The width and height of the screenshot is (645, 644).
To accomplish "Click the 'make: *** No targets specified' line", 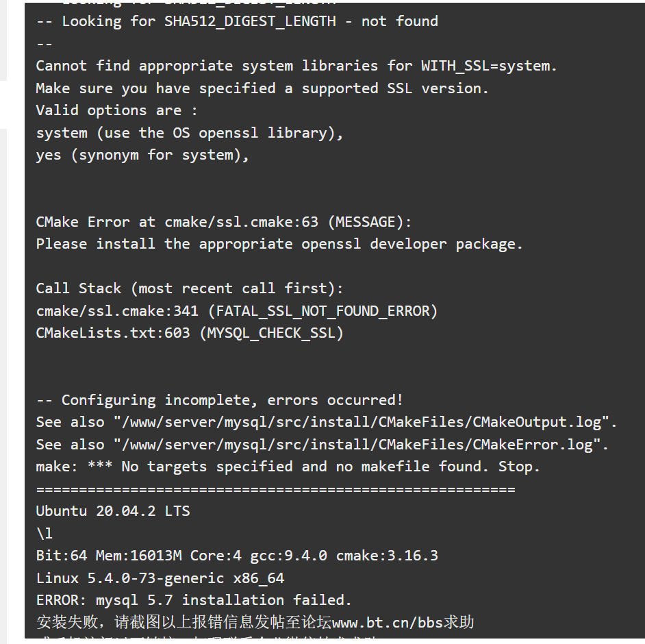I will pyautogui.click(x=288, y=467).
